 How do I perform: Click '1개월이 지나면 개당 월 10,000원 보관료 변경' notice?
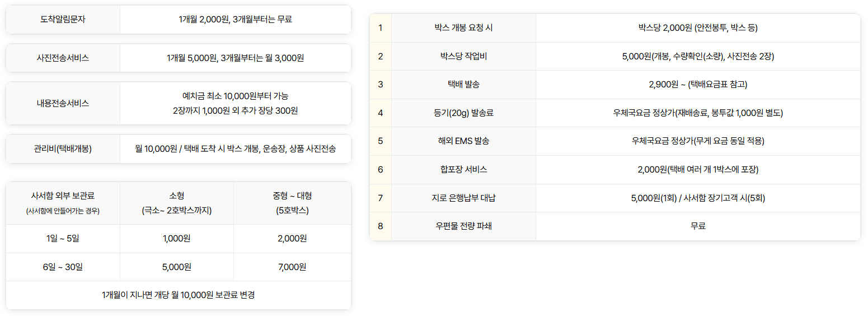point(179,295)
